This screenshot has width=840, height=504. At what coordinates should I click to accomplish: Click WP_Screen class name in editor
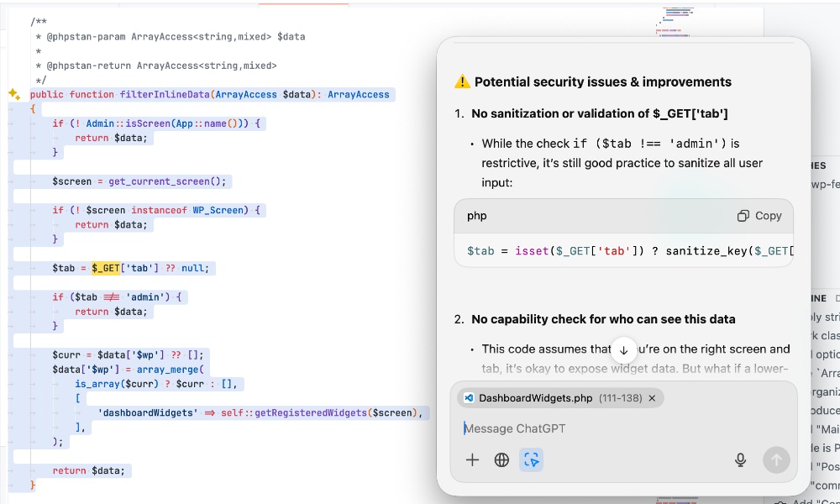pyautogui.click(x=218, y=210)
